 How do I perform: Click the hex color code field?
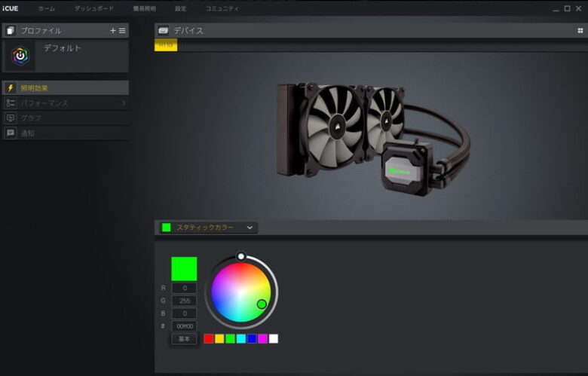184,326
